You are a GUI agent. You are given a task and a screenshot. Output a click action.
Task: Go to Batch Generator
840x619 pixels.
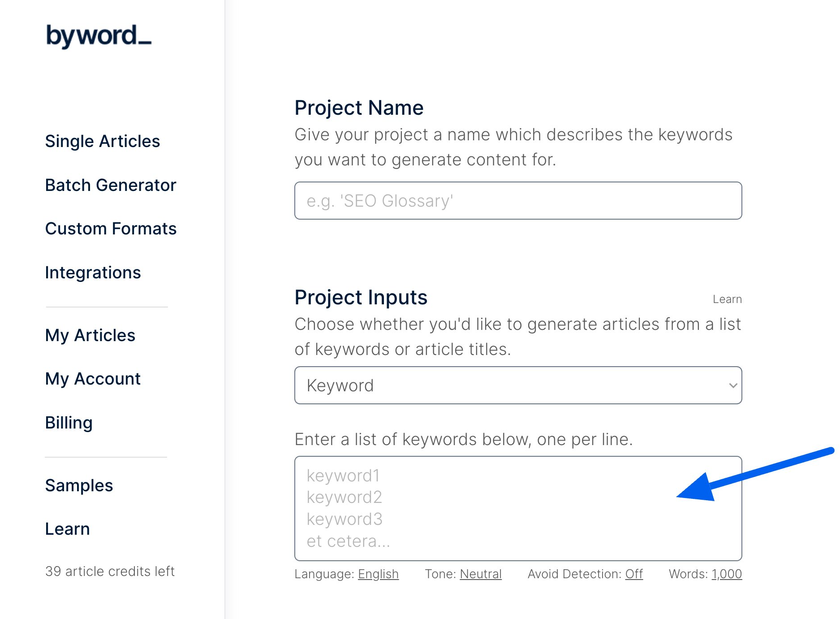111,185
